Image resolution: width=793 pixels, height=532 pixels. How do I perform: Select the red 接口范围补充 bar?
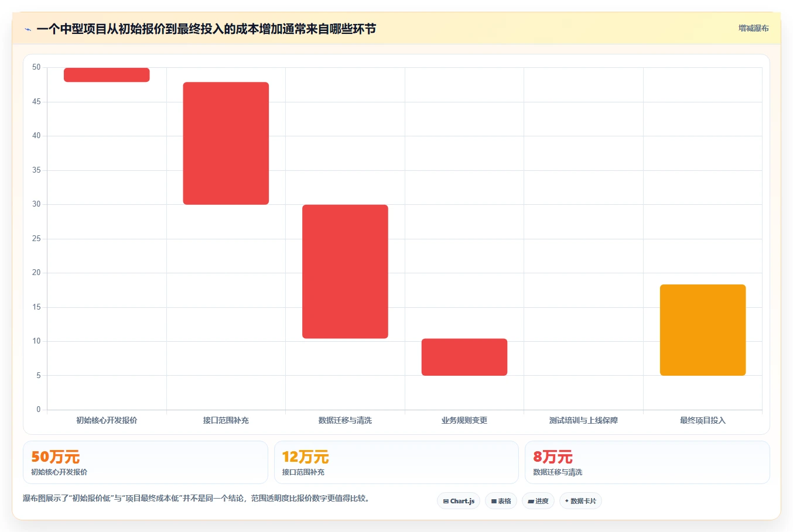[x=226, y=143]
